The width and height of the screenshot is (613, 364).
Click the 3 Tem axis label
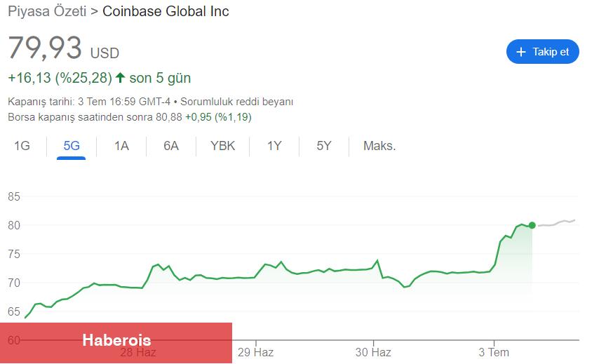[494, 352]
